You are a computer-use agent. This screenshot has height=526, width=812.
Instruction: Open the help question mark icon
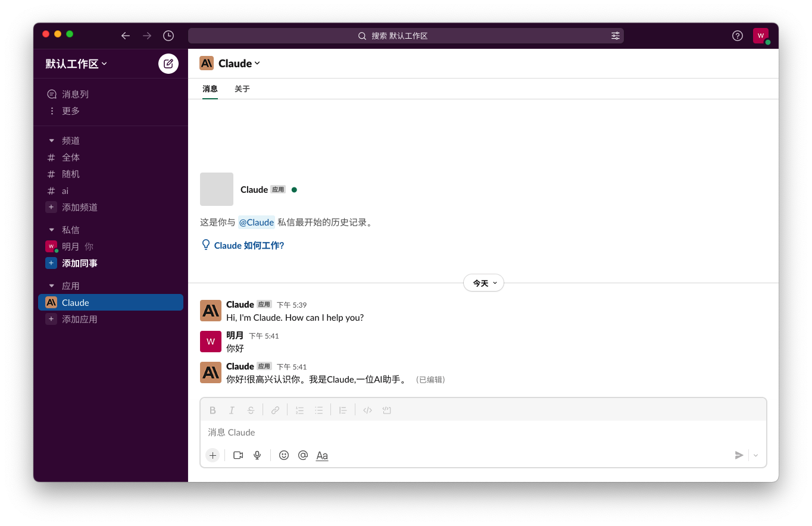[738, 36]
